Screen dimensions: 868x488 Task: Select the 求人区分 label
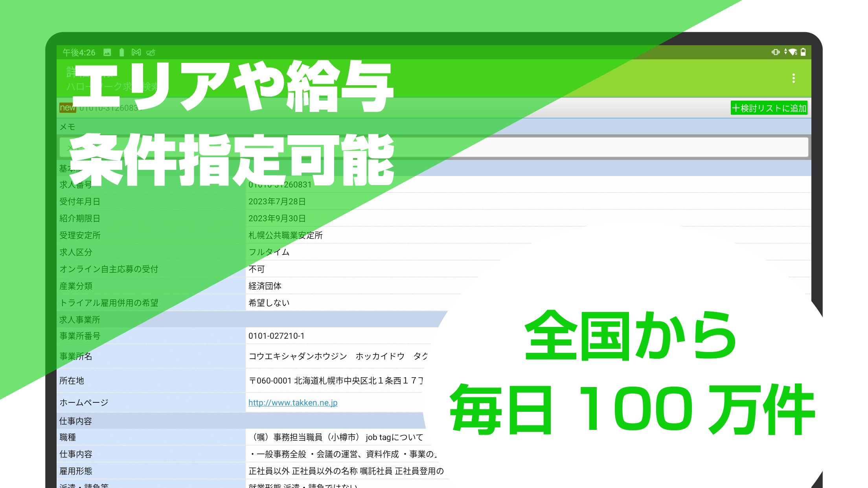76,252
